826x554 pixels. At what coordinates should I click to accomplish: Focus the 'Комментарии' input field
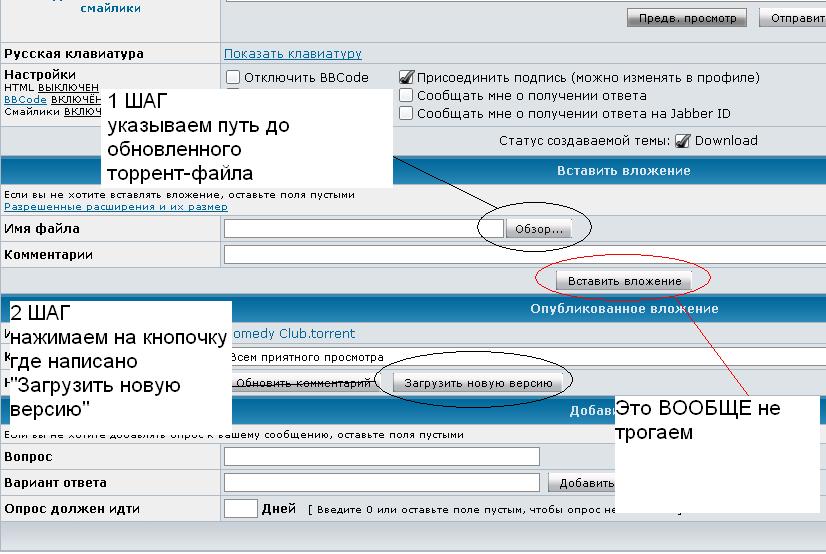pyautogui.click(x=520, y=255)
